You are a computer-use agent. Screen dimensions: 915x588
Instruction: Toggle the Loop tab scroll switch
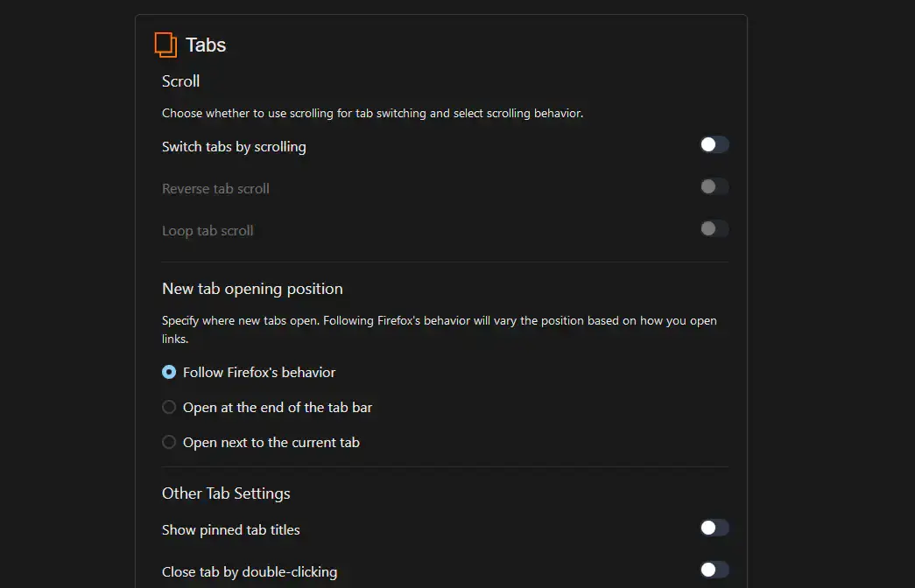[714, 228]
